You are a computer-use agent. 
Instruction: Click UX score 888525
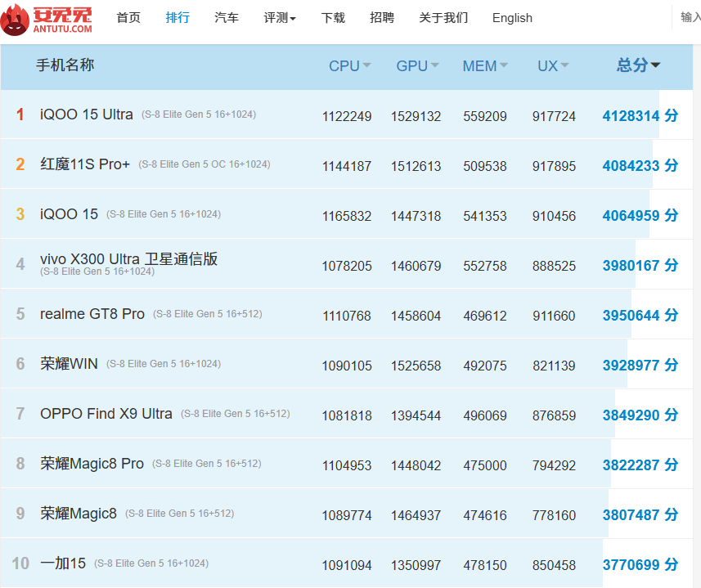click(x=554, y=267)
